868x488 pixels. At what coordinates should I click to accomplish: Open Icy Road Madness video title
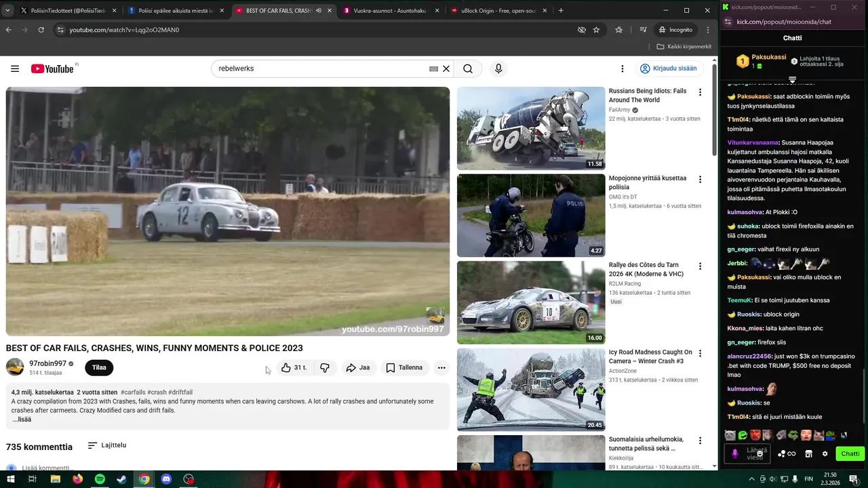point(650,357)
